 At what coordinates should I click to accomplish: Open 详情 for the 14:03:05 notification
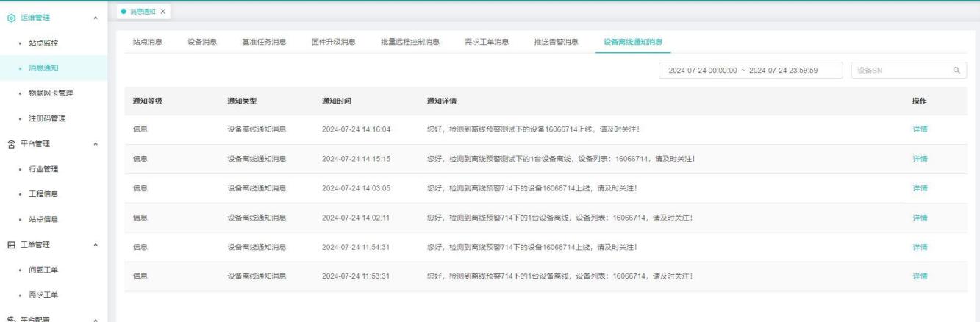[x=919, y=188]
